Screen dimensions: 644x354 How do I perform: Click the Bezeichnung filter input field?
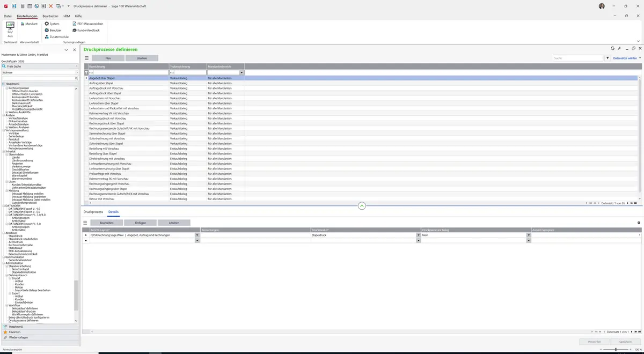point(129,72)
